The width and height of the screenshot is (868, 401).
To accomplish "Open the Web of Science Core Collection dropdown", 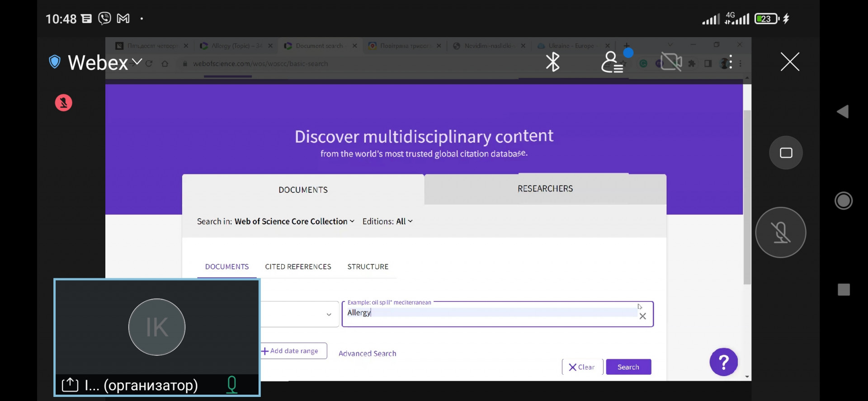I will 294,221.
